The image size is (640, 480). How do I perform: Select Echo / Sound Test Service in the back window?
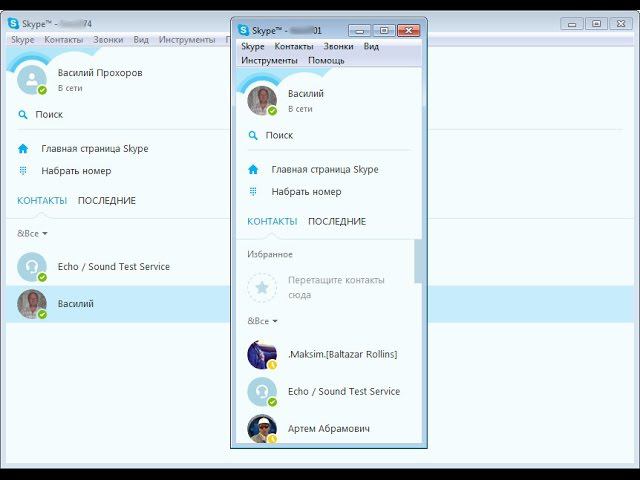(114, 267)
